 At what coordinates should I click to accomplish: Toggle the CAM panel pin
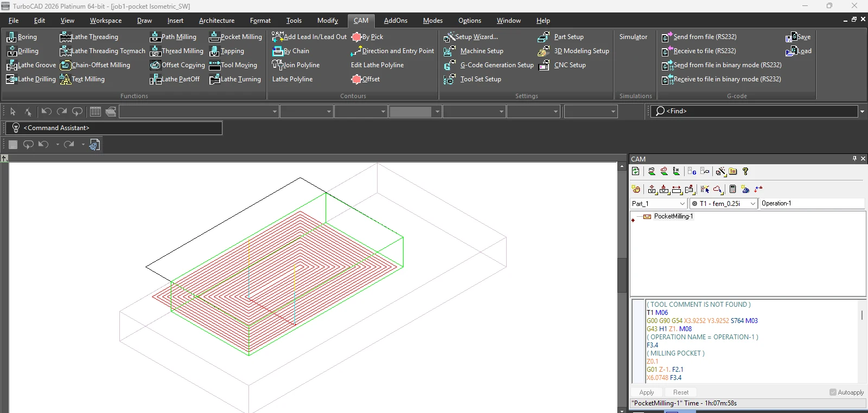click(x=854, y=159)
